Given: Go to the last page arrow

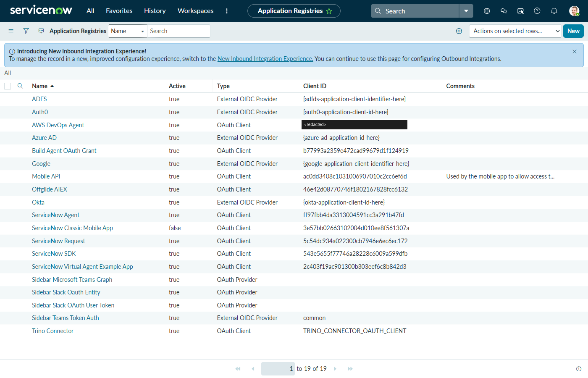Looking at the screenshot, I should pyautogui.click(x=350, y=369).
